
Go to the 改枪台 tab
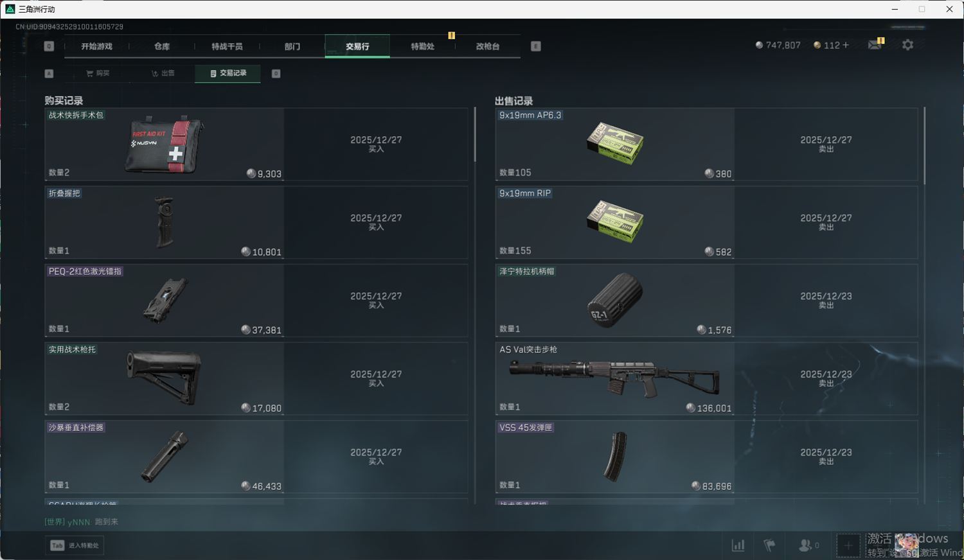pyautogui.click(x=488, y=46)
